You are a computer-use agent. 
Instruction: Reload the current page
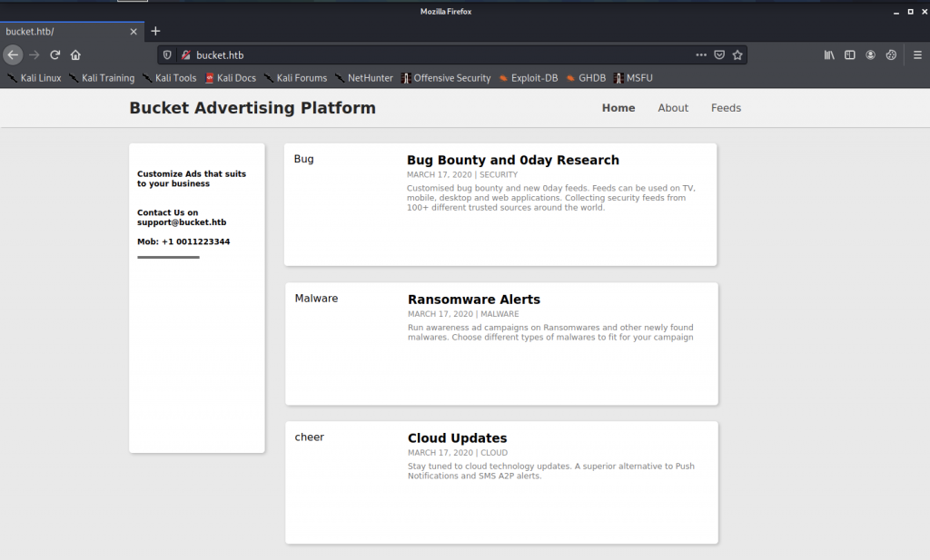tap(55, 54)
